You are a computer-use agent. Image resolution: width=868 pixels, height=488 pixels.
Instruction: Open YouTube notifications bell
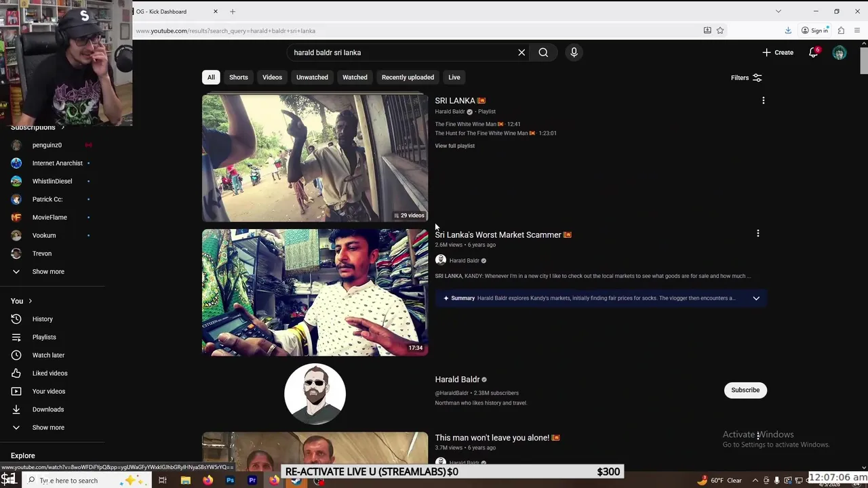(x=813, y=52)
